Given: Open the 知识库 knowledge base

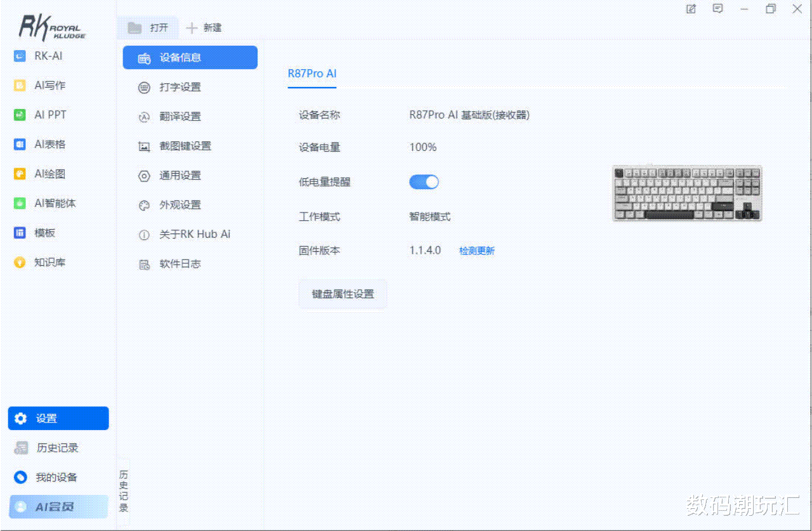Looking at the screenshot, I should click(41, 262).
